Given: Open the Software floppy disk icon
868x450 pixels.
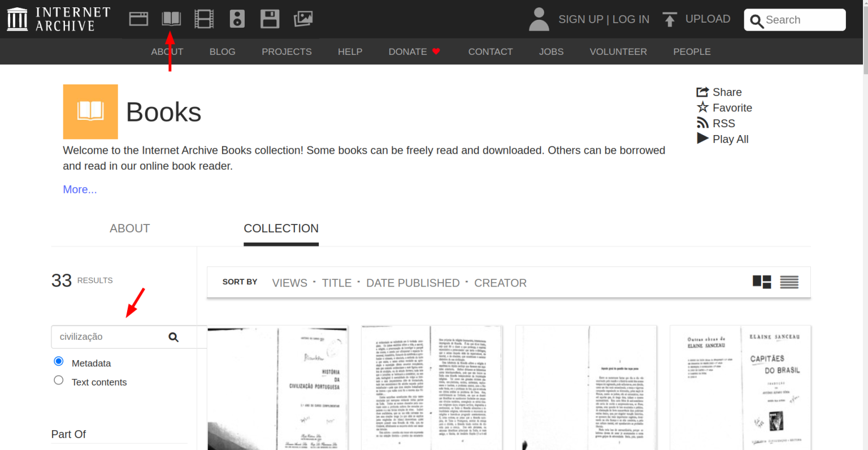Looking at the screenshot, I should (270, 19).
